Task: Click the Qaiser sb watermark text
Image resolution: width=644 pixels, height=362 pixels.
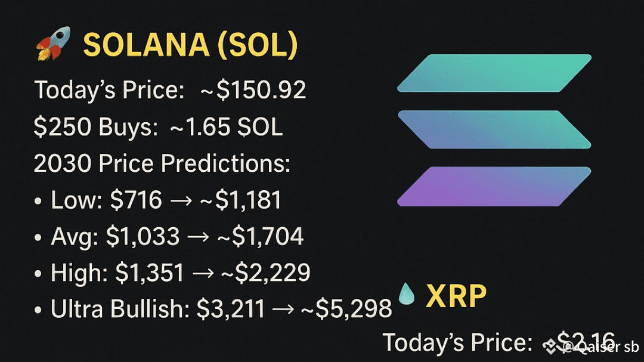Action: 600,347
